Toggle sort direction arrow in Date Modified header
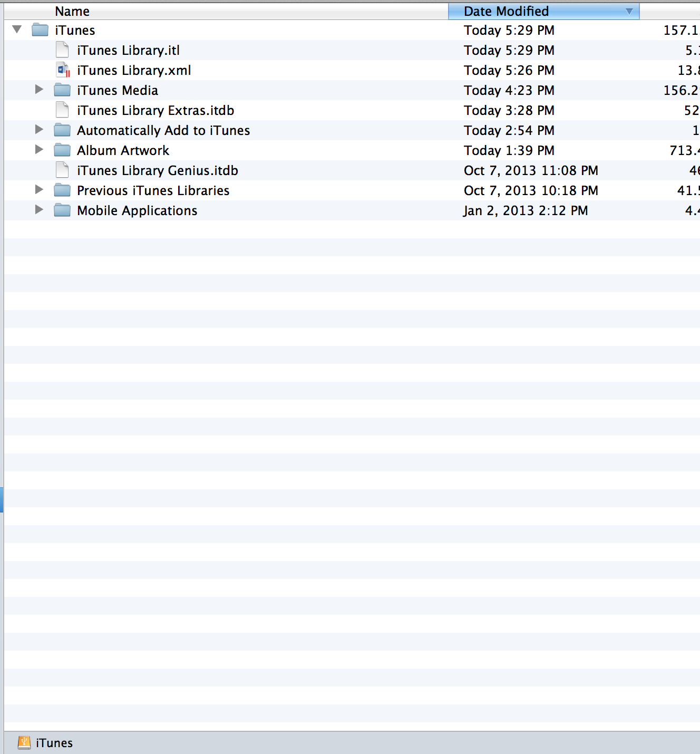The width and height of the screenshot is (700, 754). [x=629, y=11]
